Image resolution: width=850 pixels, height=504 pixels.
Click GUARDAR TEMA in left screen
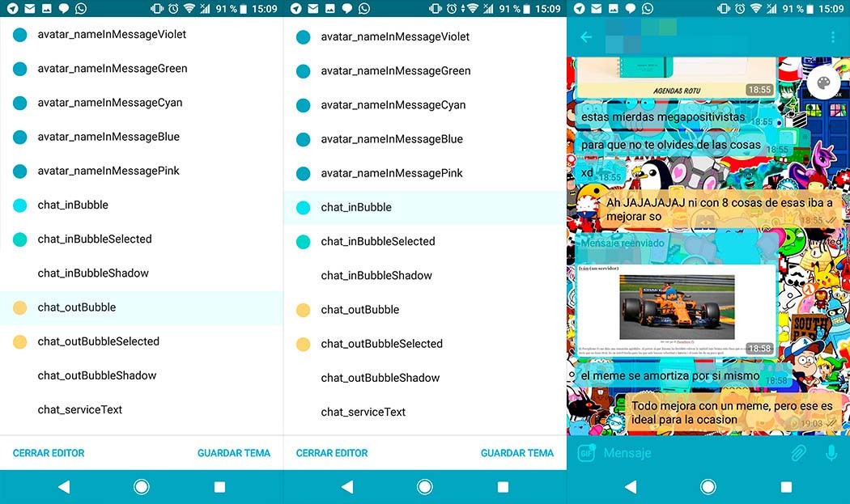click(x=234, y=453)
